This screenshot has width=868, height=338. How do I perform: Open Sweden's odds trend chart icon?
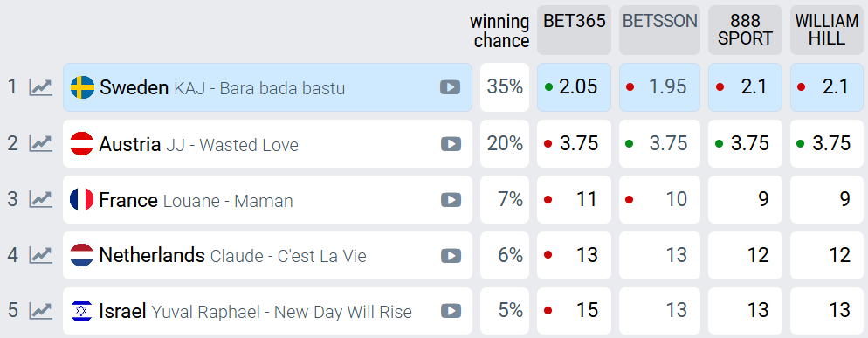[40, 87]
